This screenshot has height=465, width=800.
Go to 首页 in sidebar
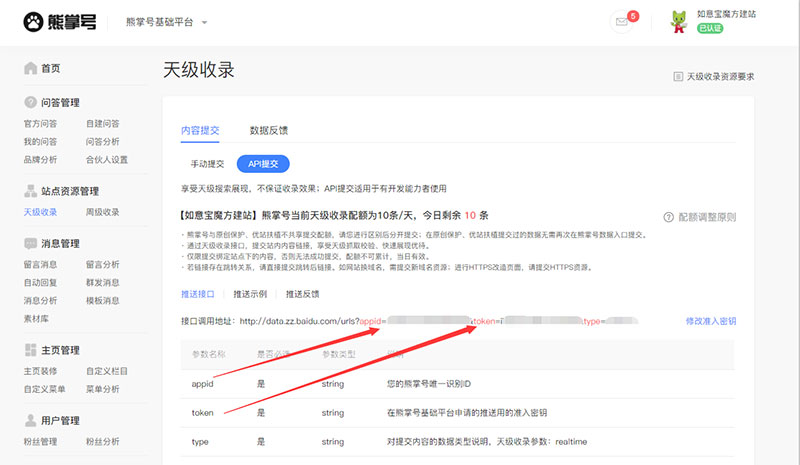click(51, 68)
